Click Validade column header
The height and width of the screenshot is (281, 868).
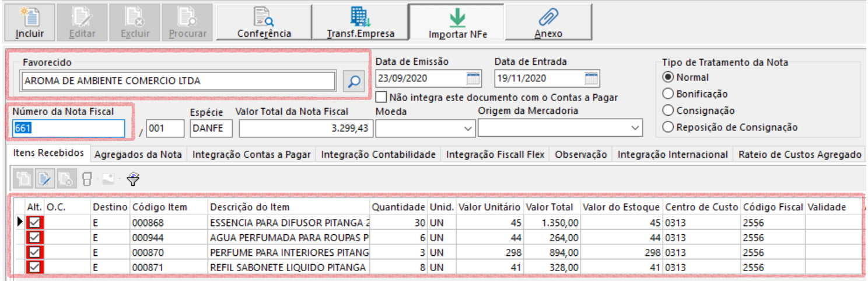tap(834, 207)
